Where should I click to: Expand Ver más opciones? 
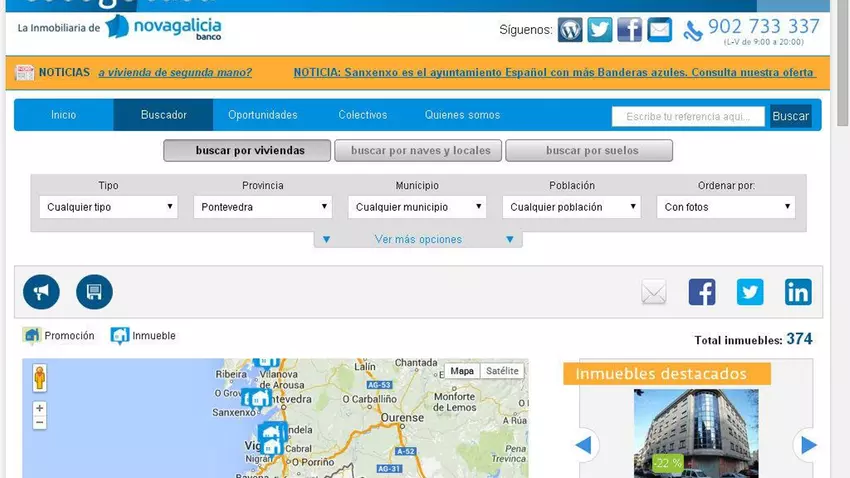(x=418, y=239)
